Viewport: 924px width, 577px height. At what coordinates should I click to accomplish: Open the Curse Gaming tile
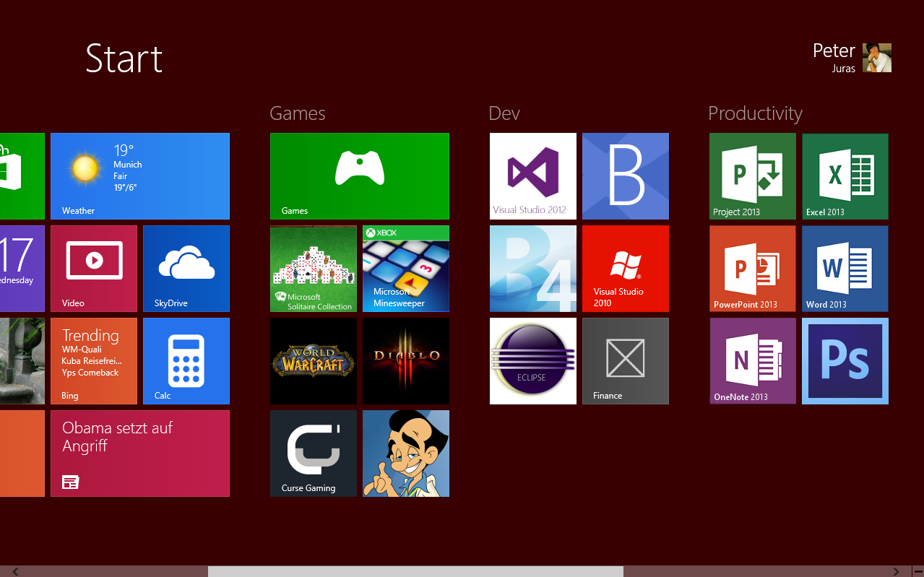(314, 454)
